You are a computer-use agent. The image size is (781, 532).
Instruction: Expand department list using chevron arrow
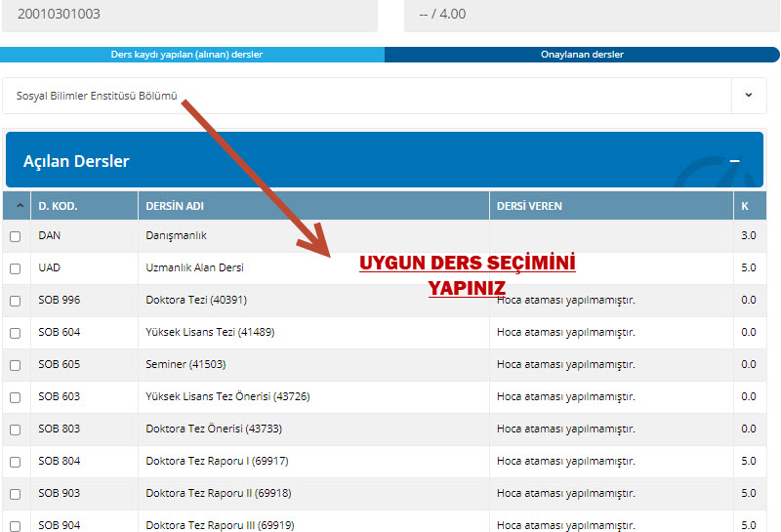point(748,96)
